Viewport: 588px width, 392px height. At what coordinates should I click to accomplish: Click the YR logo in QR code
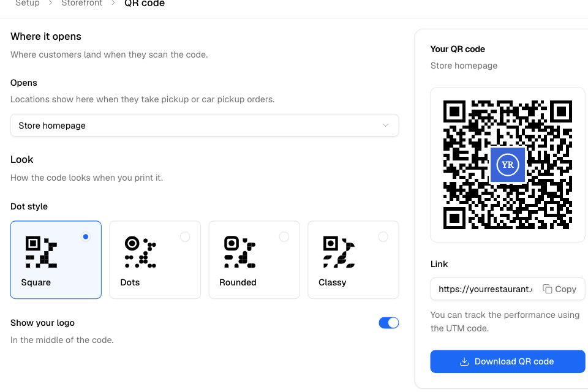point(508,165)
